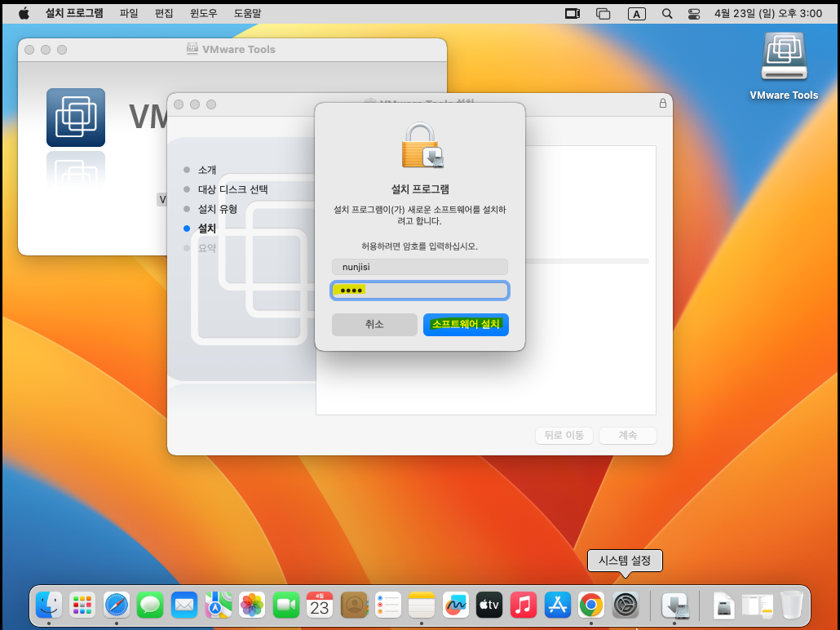The width and height of the screenshot is (840, 630).
Task: Select the VMware Tools disk on desktop
Action: click(x=784, y=66)
